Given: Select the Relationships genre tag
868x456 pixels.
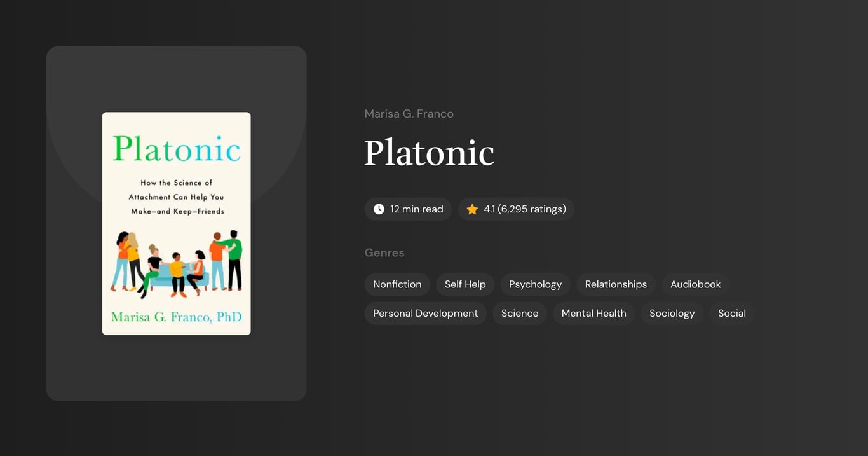Looking at the screenshot, I should point(615,284).
